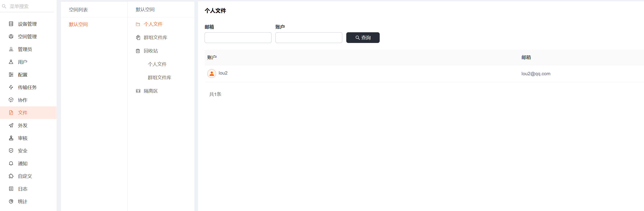
Task: Open Group File Library under Recycle Bin
Action: coord(159,78)
